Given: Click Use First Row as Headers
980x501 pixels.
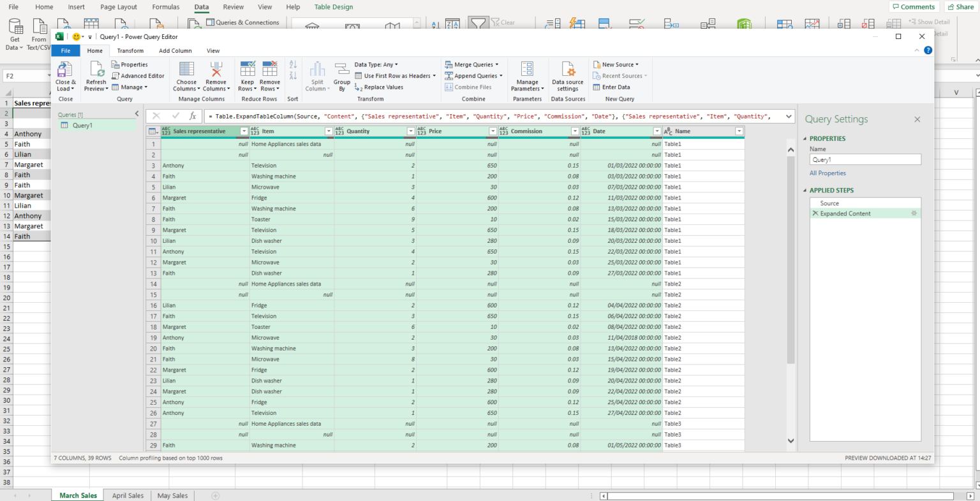Looking at the screenshot, I should click(395, 76).
